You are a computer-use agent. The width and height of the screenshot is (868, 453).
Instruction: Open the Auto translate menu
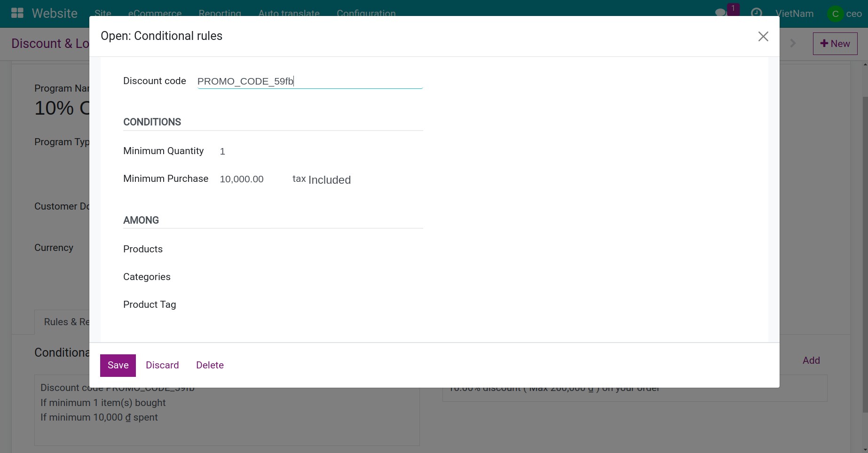click(289, 14)
